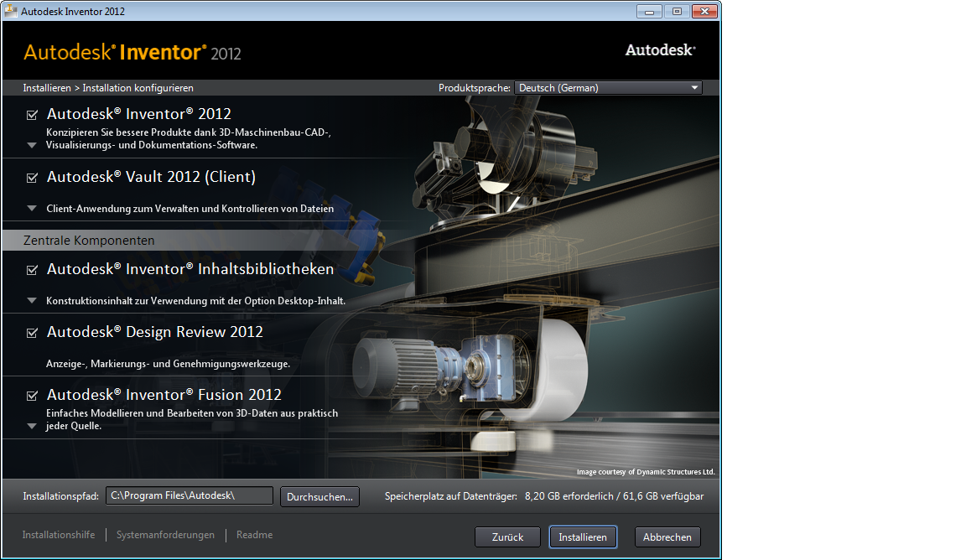
Task: Click the 'Image courtesy of Dynamic Structures Ltd.' credit
Action: (646, 472)
